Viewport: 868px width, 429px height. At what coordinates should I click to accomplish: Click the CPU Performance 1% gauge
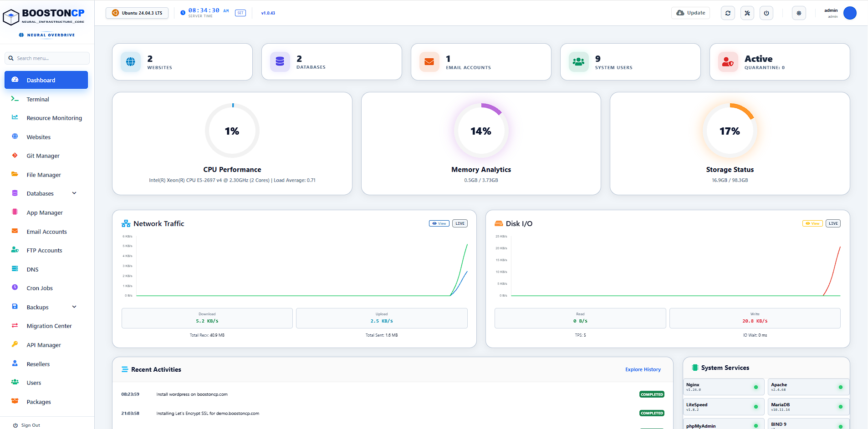[x=232, y=131]
